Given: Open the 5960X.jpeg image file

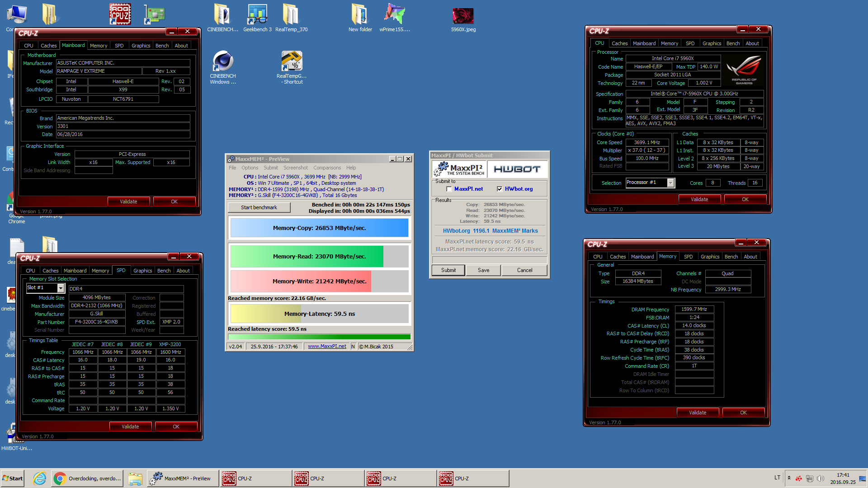Looking at the screenshot, I should (463, 20).
